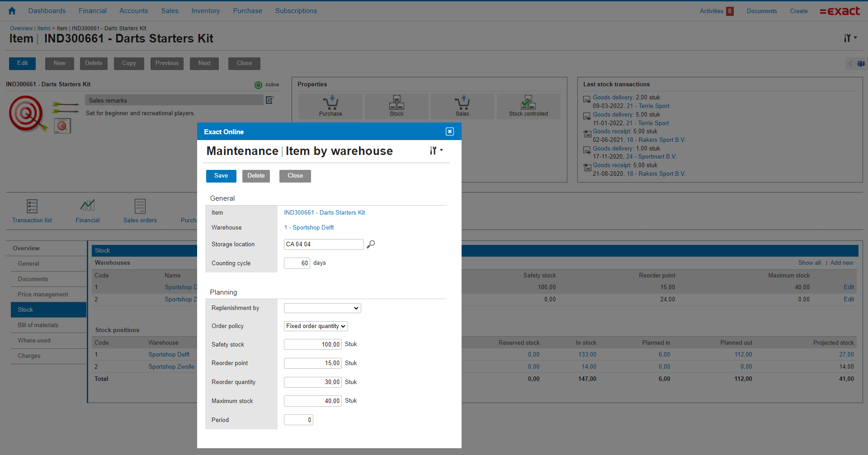The image size is (868, 455).
Task: Select the Bill of materials sidebar tab
Action: pyautogui.click(x=48, y=325)
